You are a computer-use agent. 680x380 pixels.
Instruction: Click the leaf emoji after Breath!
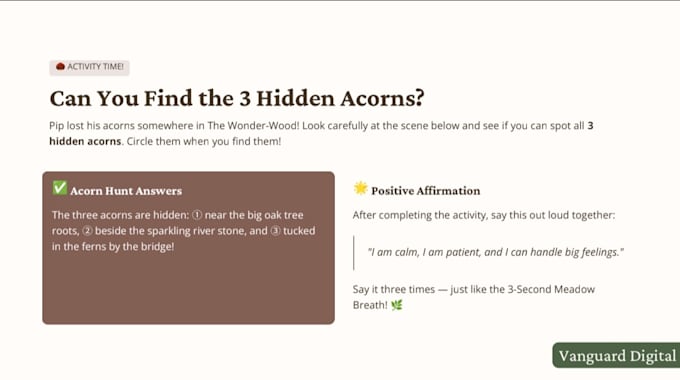point(397,305)
